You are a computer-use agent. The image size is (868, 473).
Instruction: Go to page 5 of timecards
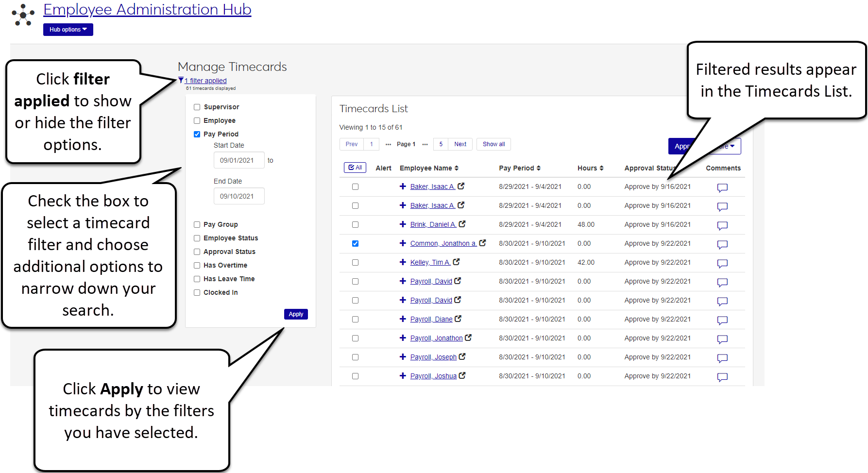441,144
